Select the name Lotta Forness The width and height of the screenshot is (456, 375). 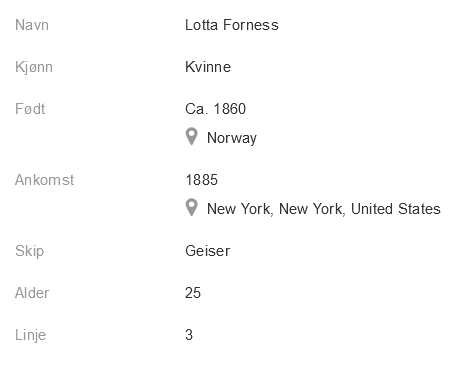(232, 25)
